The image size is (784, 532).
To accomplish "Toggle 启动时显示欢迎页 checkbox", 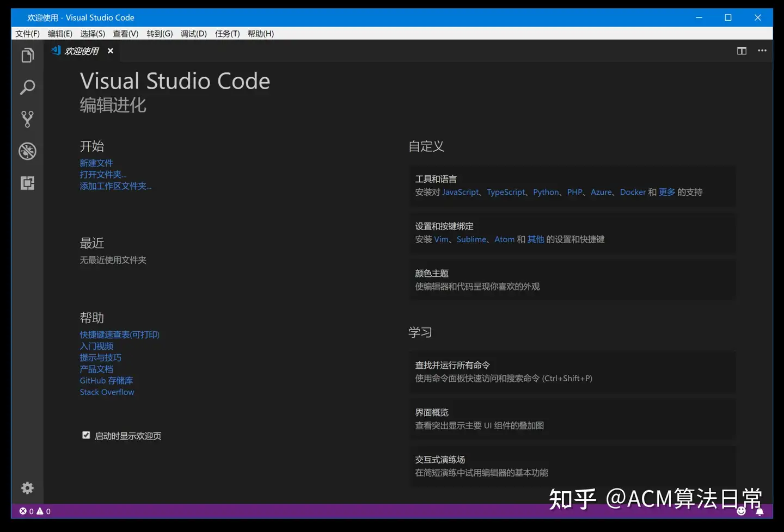I will (x=86, y=435).
